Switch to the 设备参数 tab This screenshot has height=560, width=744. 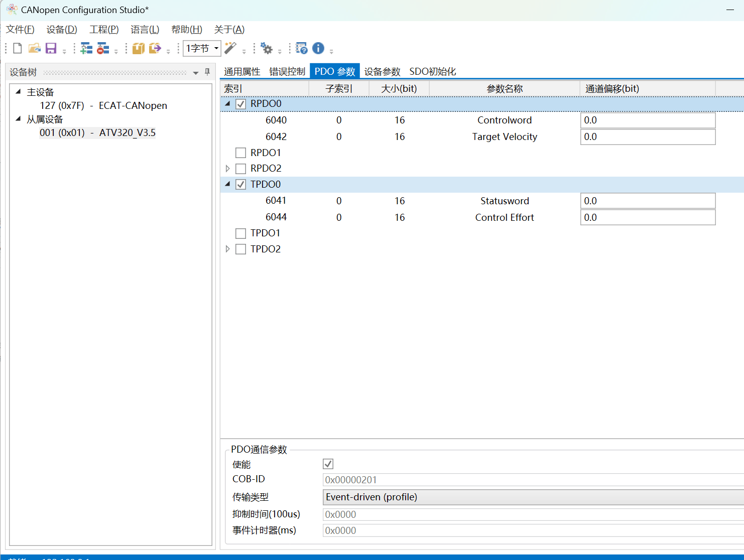[x=382, y=72]
